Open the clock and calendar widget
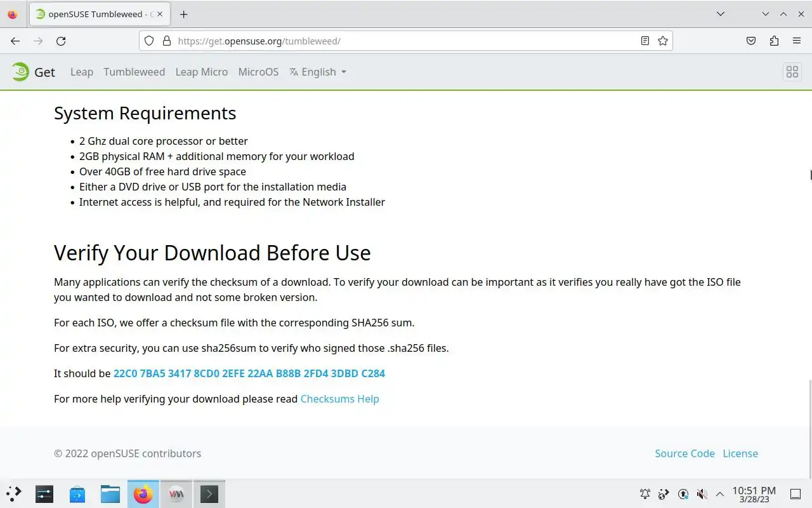Image resolution: width=812 pixels, height=508 pixels. pyautogui.click(x=754, y=494)
